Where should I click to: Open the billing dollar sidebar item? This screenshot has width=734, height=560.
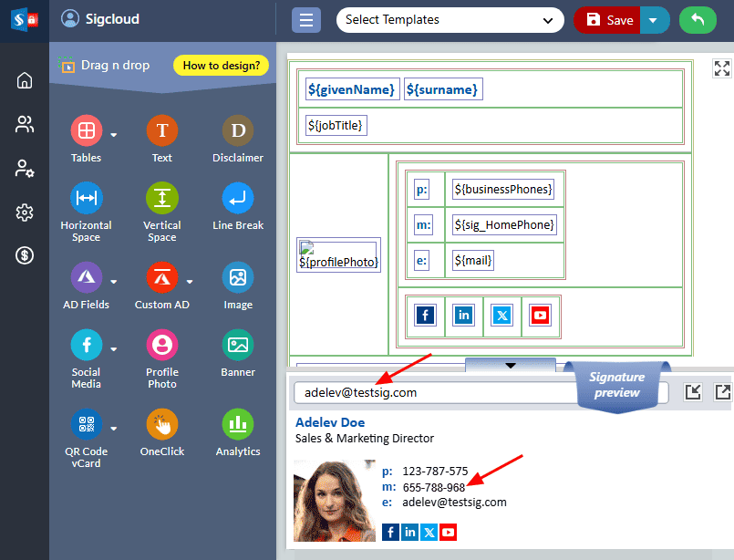(25, 256)
